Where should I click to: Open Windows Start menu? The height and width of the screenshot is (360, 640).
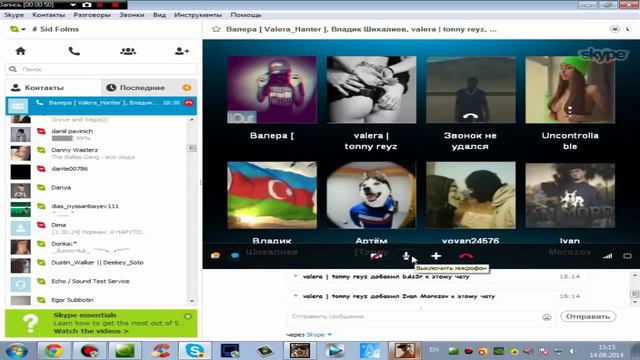16,351
